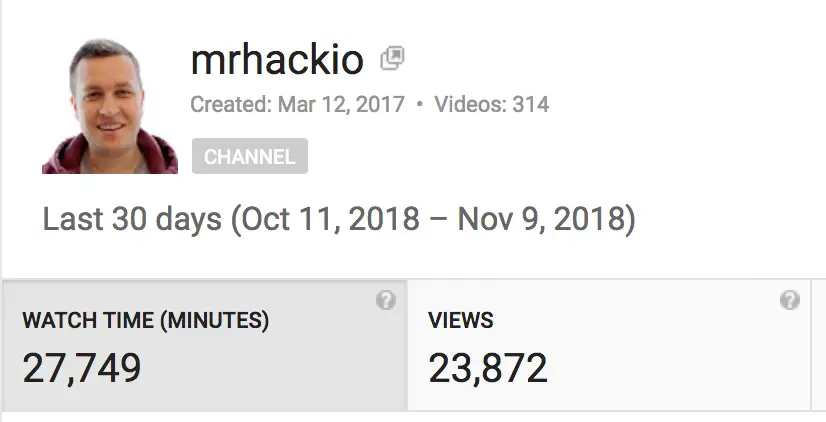Select the WATCH TIME (MINUTES) metric tab

point(145,321)
